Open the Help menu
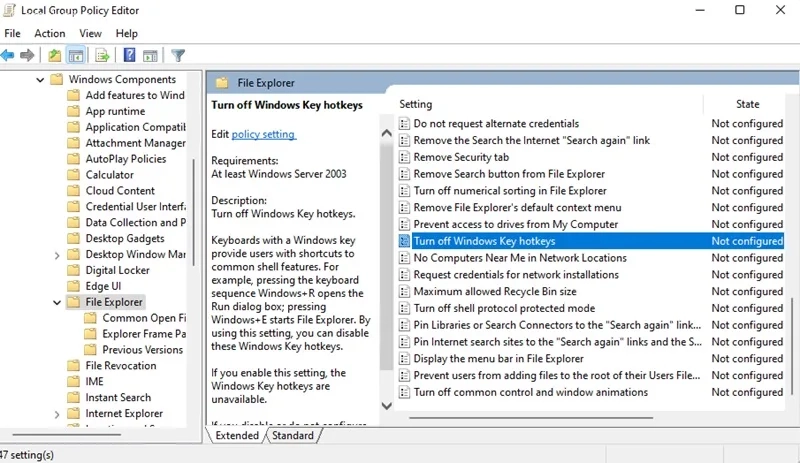This screenshot has height=463, width=800. (127, 33)
